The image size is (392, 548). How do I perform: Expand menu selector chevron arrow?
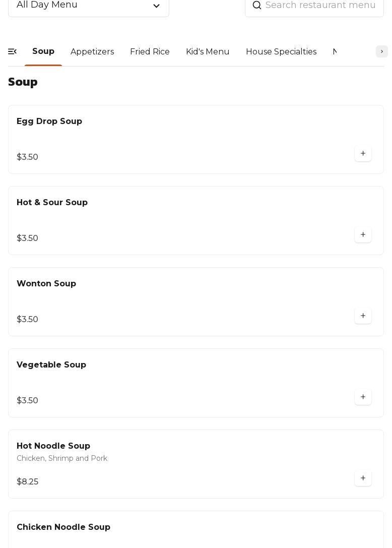pos(157,6)
